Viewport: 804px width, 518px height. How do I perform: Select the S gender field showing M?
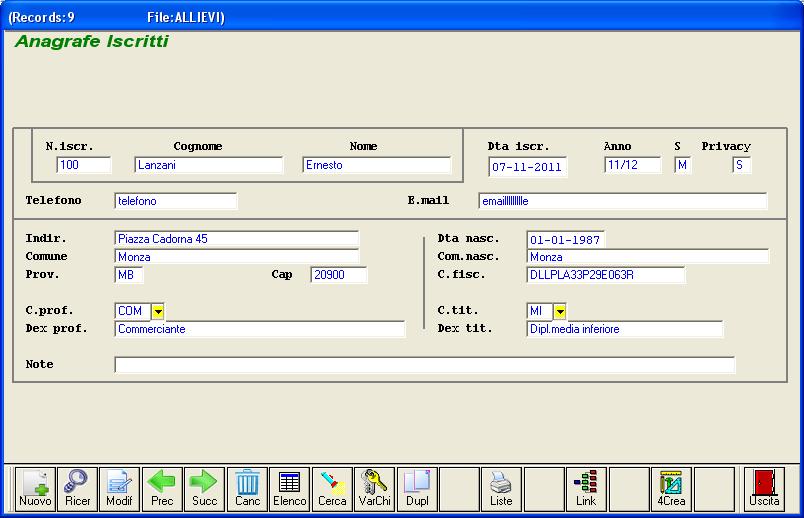[x=683, y=165]
